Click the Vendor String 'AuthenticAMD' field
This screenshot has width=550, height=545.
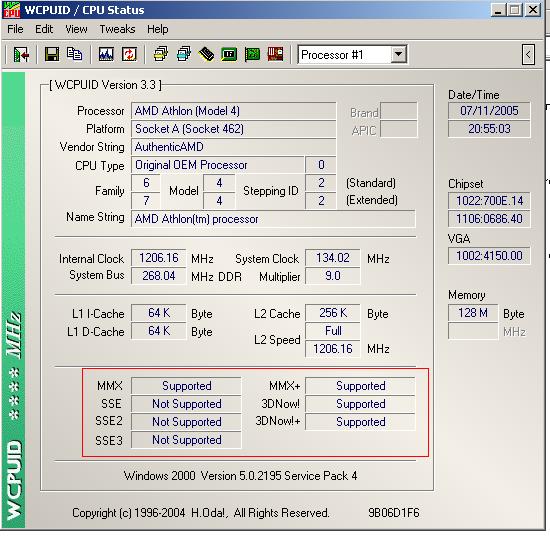pyautogui.click(x=234, y=147)
